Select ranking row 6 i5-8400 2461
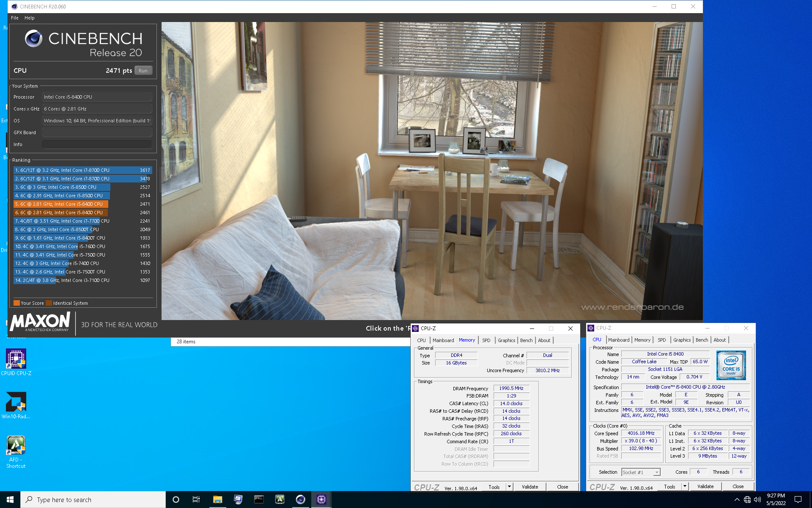812x508 pixels. [x=82, y=213]
